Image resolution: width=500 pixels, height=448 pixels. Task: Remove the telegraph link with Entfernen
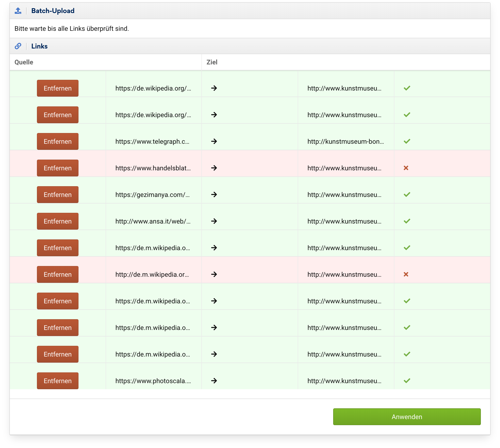point(58,142)
